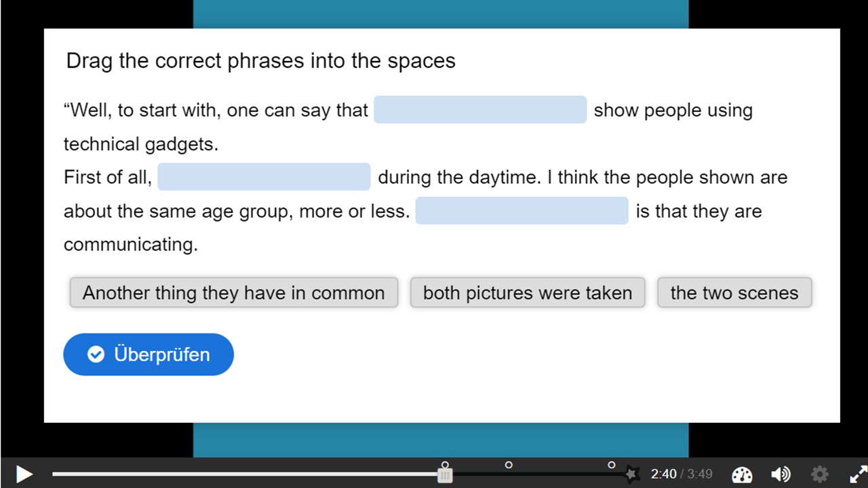Image resolution: width=868 pixels, height=488 pixels.
Task: Mute the video with speaker icon
Action: point(781,474)
